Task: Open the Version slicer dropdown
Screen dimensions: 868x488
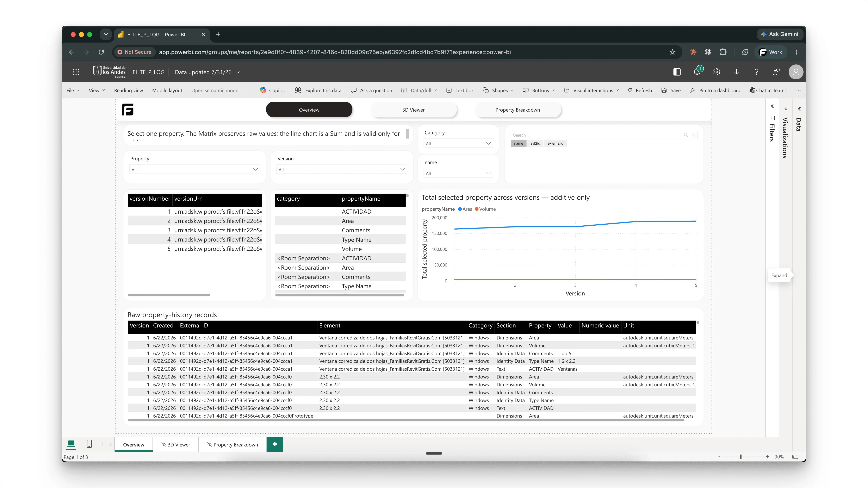Action: pos(342,169)
